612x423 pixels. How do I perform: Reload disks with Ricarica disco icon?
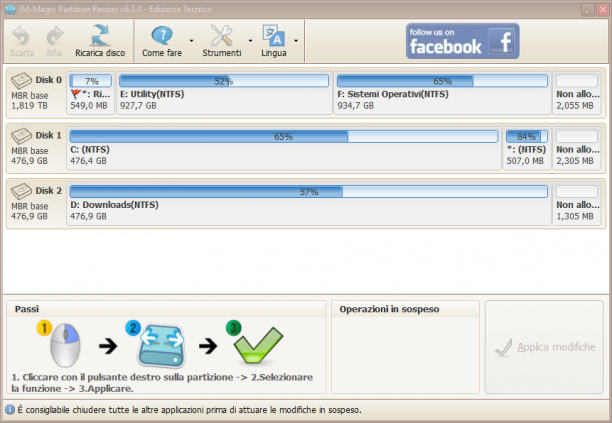click(100, 36)
